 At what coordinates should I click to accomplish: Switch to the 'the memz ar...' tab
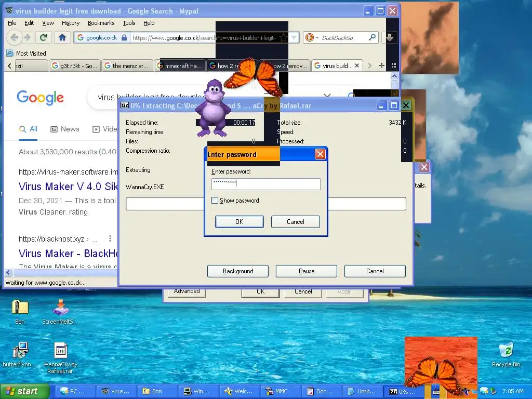point(127,65)
